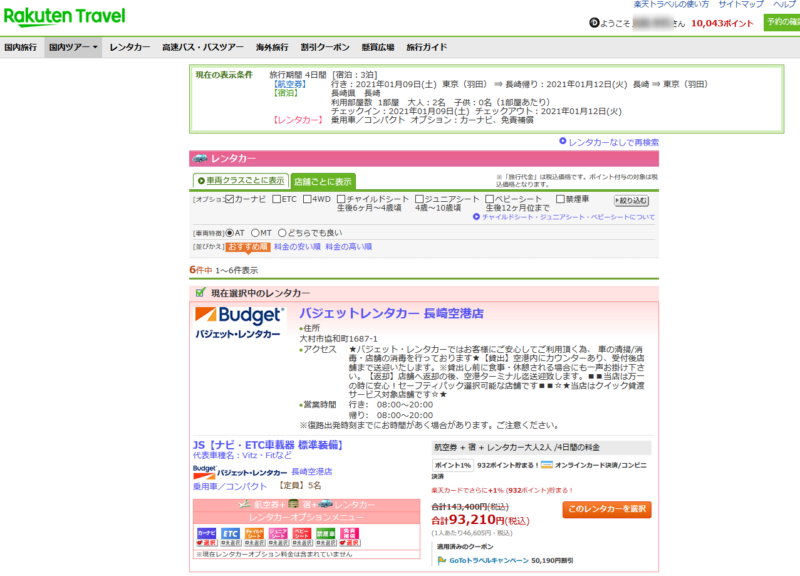Open 海外旅行 in the navigation bar
This screenshot has height=576, width=800.
(272, 47)
